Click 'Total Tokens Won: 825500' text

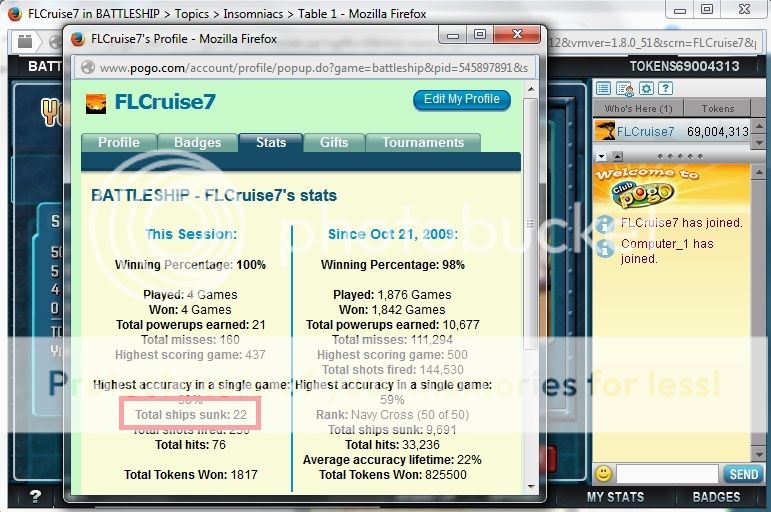pos(392,475)
